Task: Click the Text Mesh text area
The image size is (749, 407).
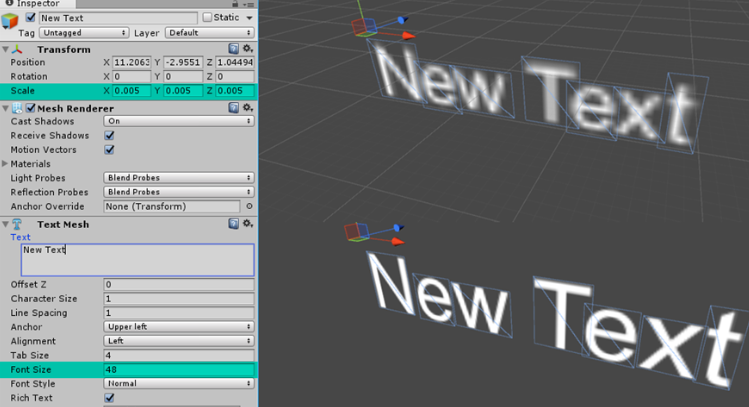Action: click(138, 260)
